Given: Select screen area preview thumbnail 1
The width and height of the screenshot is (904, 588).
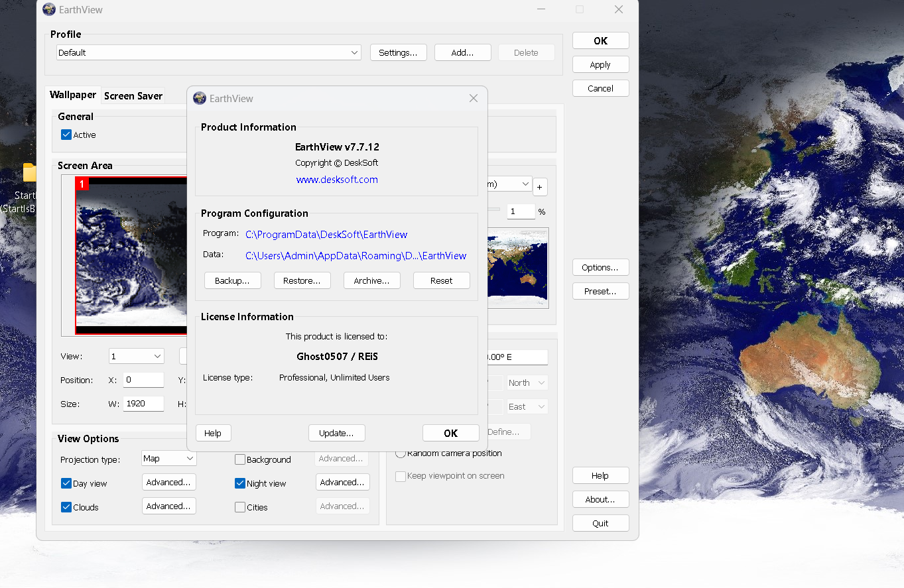Looking at the screenshot, I should (131, 255).
